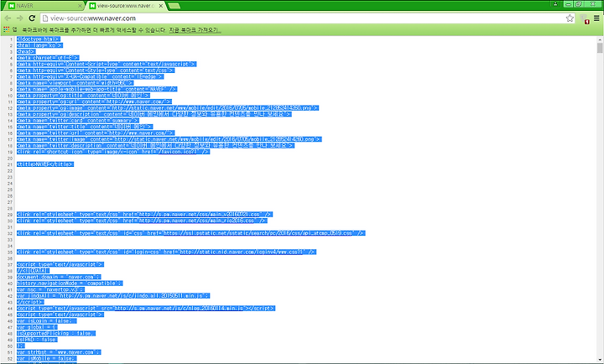Click the title NAVER source line
Viewport: 604px width, 364px height.
[45, 164]
